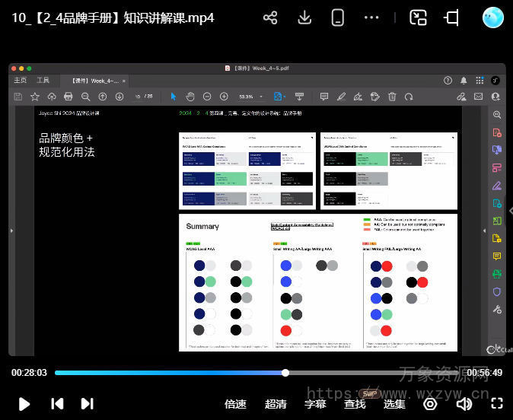
Task: Open the circular player settings icon
Action: [x=430, y=404]
